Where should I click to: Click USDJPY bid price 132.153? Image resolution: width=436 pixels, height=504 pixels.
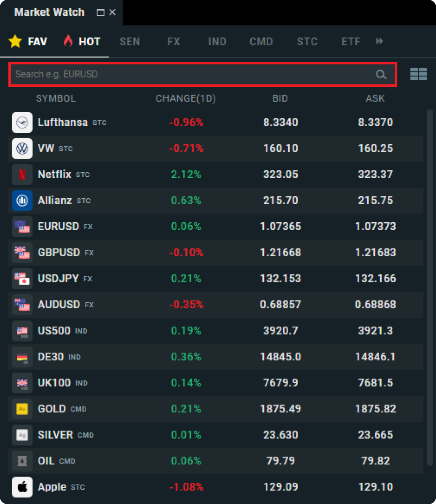point(281,279)
